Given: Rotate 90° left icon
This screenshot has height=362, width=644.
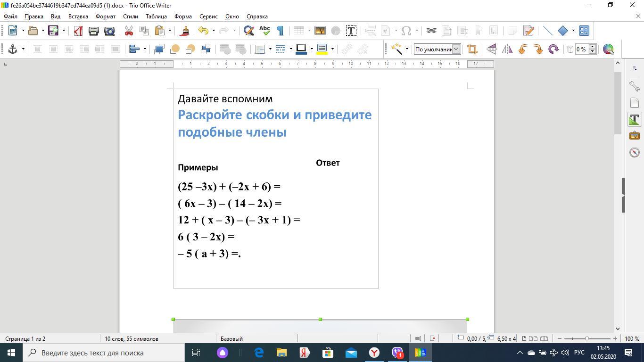Looking at the screenshot, I should point(522,49).
